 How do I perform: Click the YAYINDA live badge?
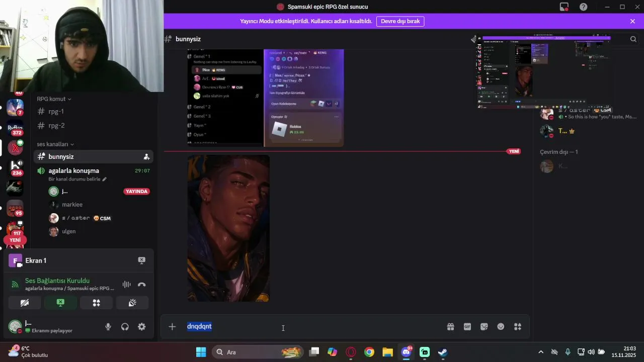click(136, 192)
